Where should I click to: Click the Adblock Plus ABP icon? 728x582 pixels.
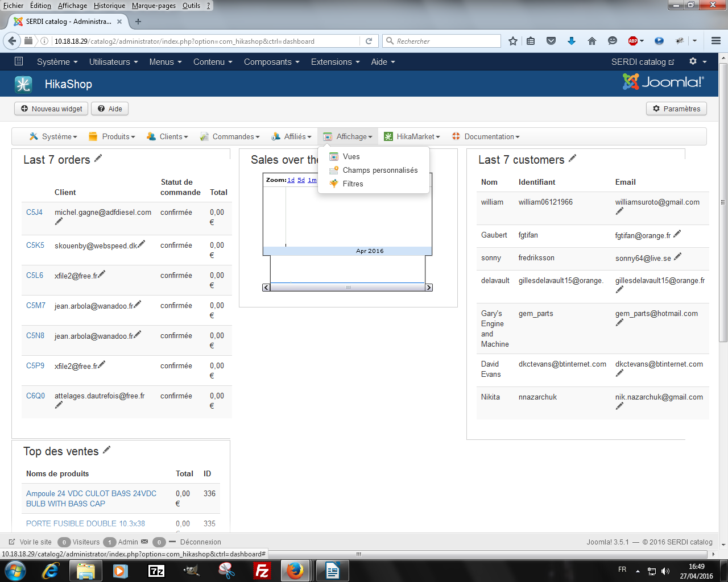pyautogui.click(x=633, y=41)
